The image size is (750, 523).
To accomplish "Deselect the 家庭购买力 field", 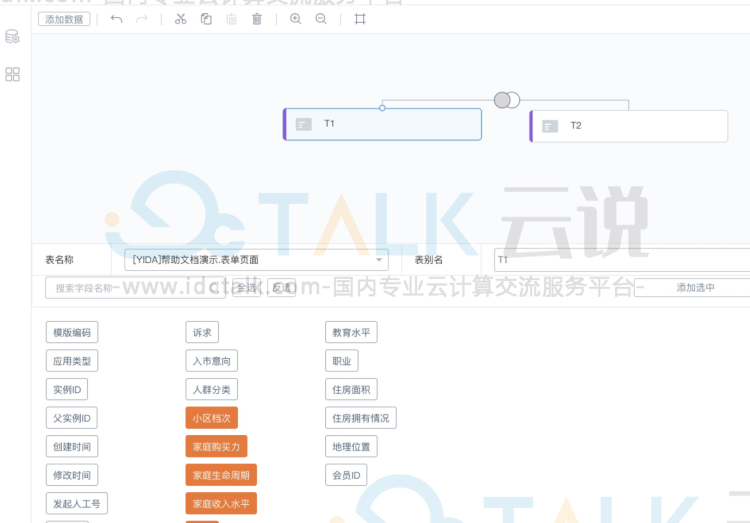I will 216,446.
